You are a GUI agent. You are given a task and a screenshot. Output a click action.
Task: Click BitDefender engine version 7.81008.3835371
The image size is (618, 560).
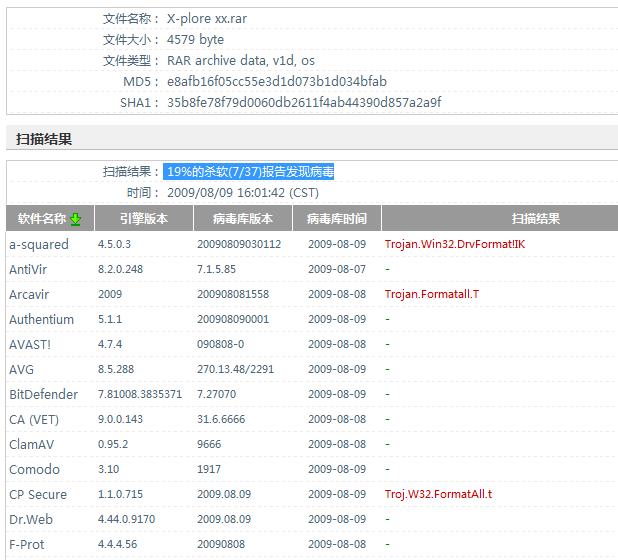[x=140, y=394]
